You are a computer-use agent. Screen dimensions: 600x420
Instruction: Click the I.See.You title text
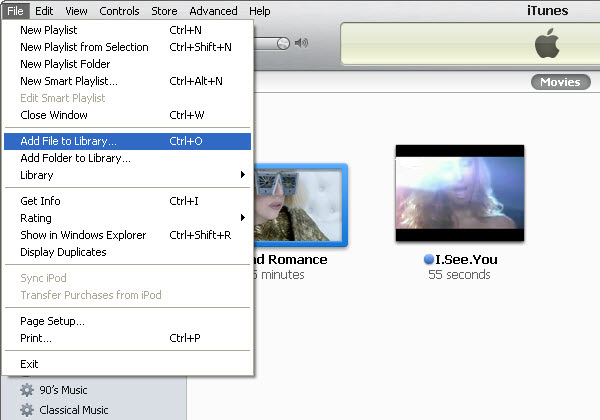tap(466, 259)
